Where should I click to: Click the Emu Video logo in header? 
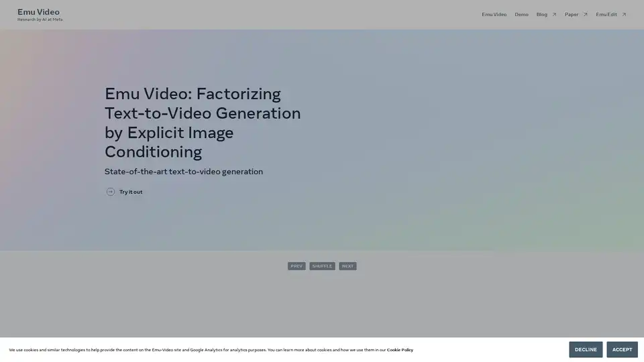38,11
